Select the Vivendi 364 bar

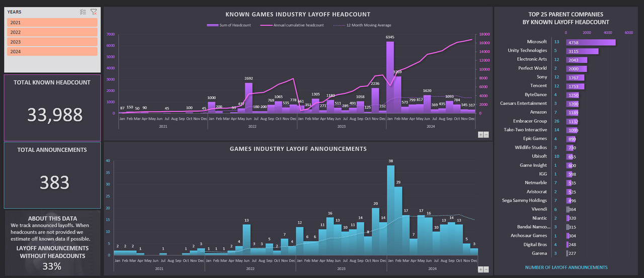(568, 209)
